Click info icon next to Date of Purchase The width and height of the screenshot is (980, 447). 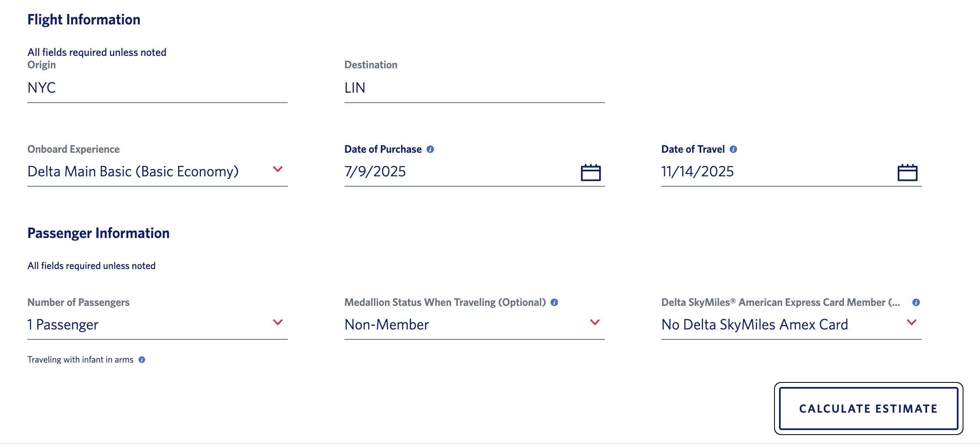tap(430, 149)
